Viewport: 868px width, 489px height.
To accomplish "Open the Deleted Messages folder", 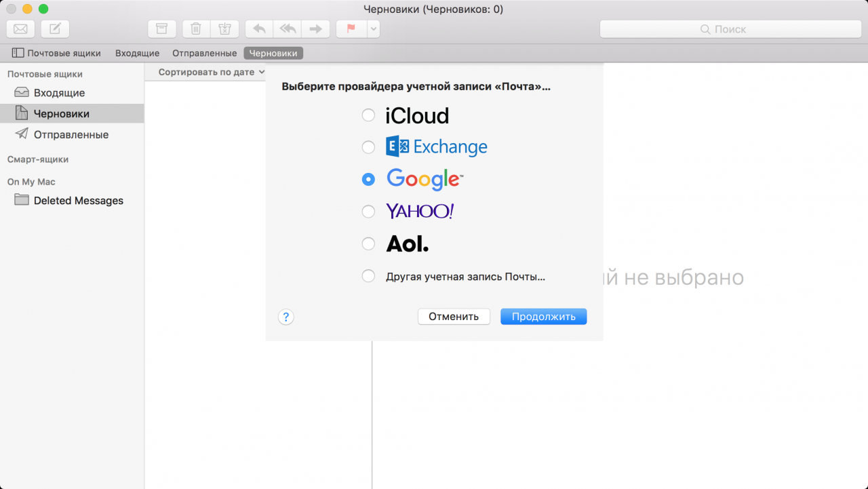I will pyautogui.click(x=72, y=200).
